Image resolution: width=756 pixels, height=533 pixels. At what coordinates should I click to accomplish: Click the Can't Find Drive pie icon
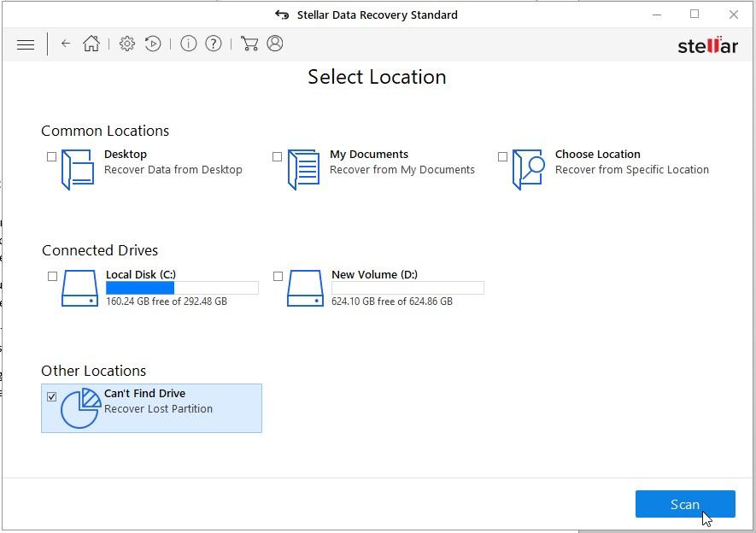tap(80, 408)
